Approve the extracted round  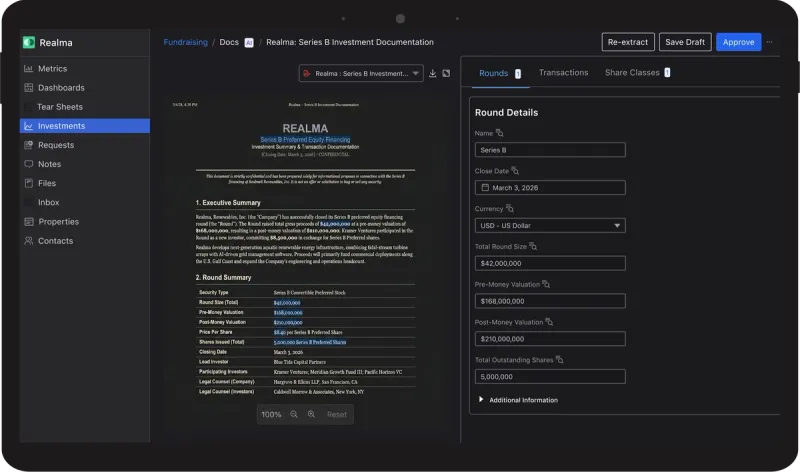(738, 42)
